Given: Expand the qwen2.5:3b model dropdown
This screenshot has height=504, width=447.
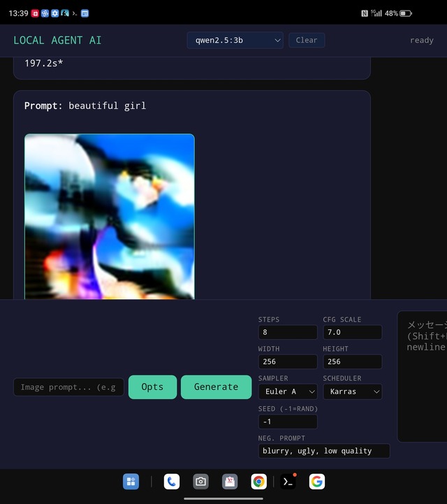Looking at the screenshot, I should 235,41.
